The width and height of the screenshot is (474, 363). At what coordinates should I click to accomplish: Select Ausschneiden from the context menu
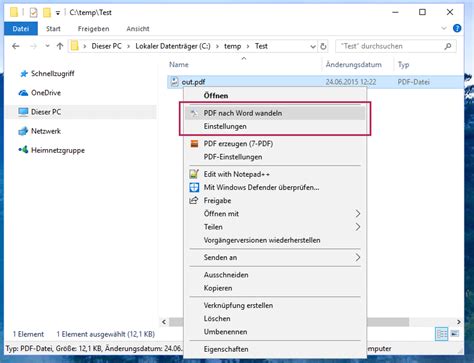(275, 275)
